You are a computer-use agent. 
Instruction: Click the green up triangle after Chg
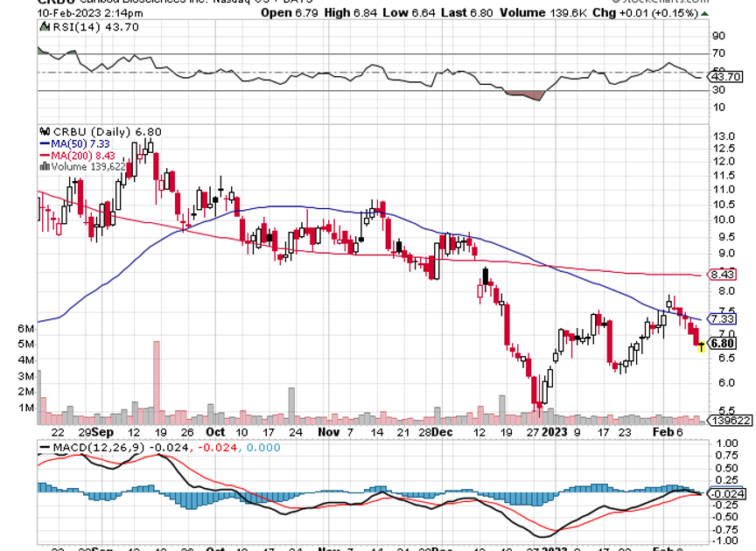(704, 13)
